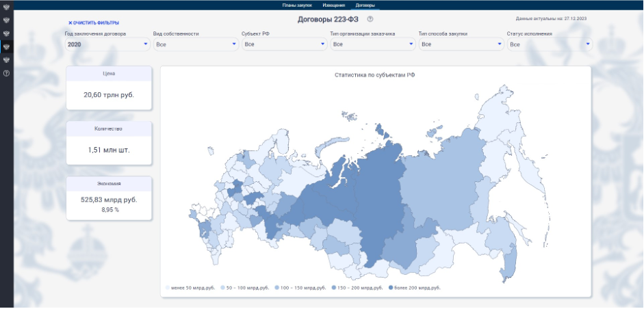Switch to the Извещения tab

(x=333, y=5)
